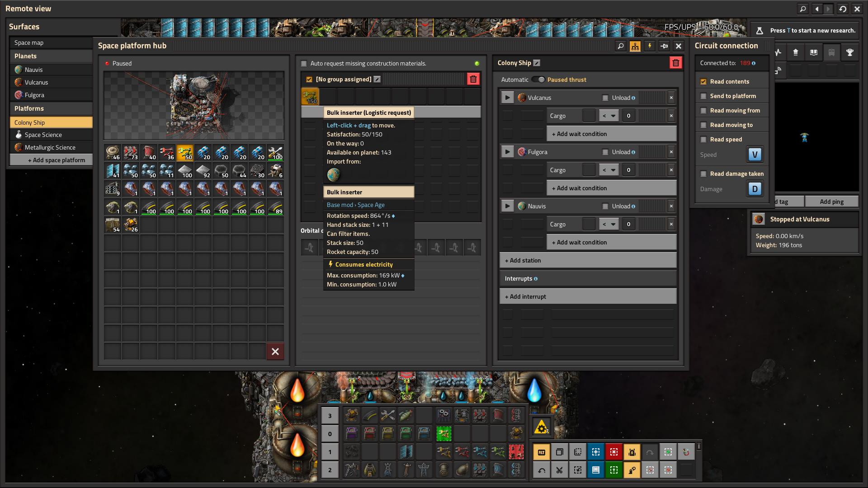Toggle Auto request missing construction materials
The image size is (868, 488).
click(x=305, y=63)
